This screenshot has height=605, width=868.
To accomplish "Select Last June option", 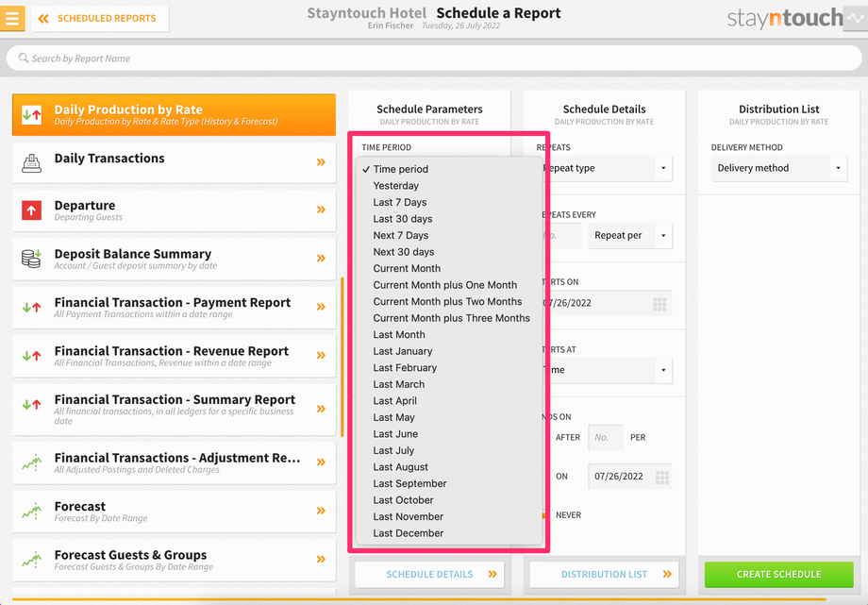I will (x=449, y=434).
